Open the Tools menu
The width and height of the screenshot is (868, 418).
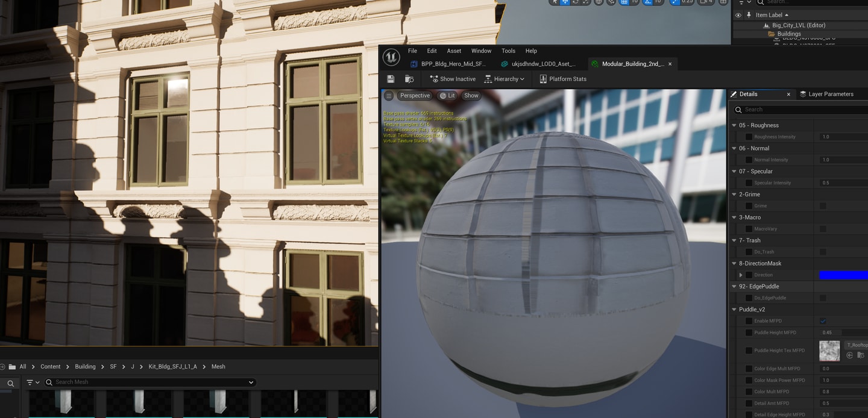[508, 51]
